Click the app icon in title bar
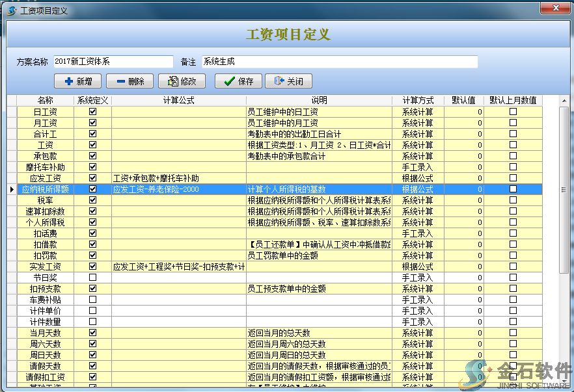Viewport: 574px width, 392px height. coord(11,10)
